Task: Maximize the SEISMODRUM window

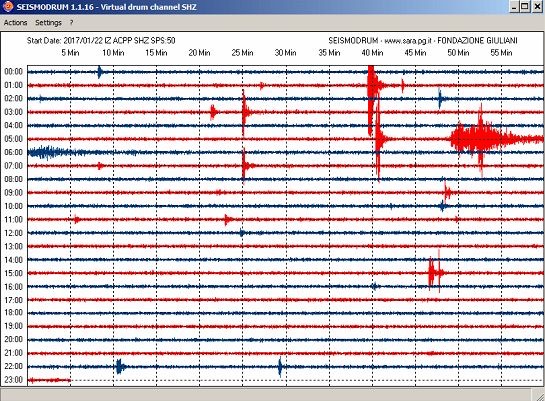Action: (525, 7)
